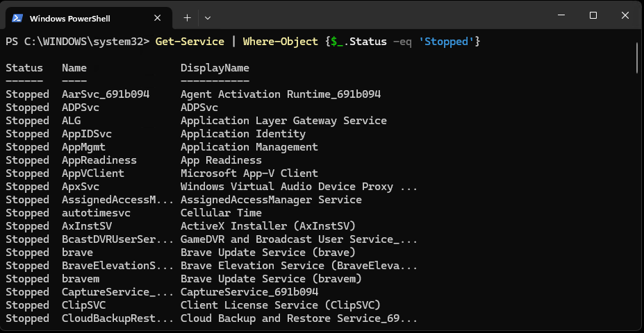Click the 'Stopped' string in the command
644x333 pixels.
(x=447, y=42)
